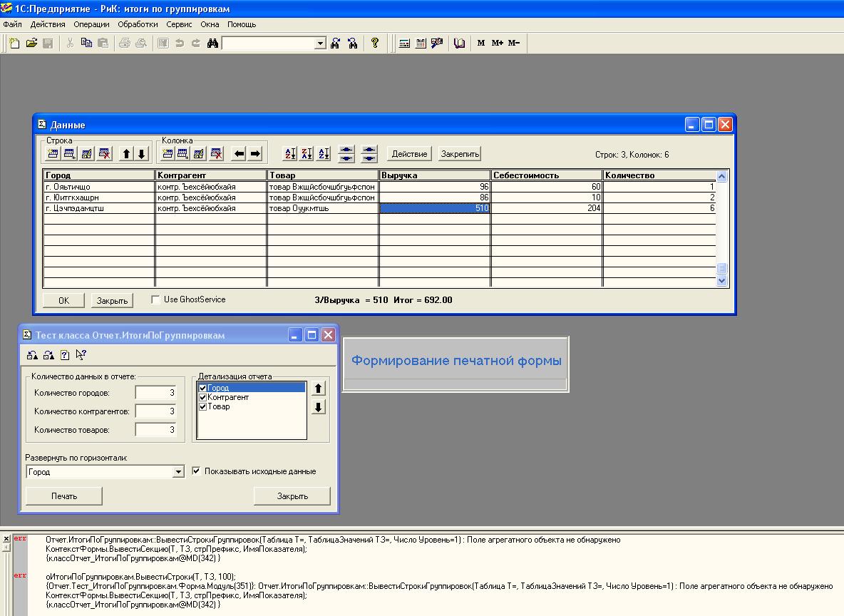Sort ascending with the first A-Z icon

pos(290,153)
